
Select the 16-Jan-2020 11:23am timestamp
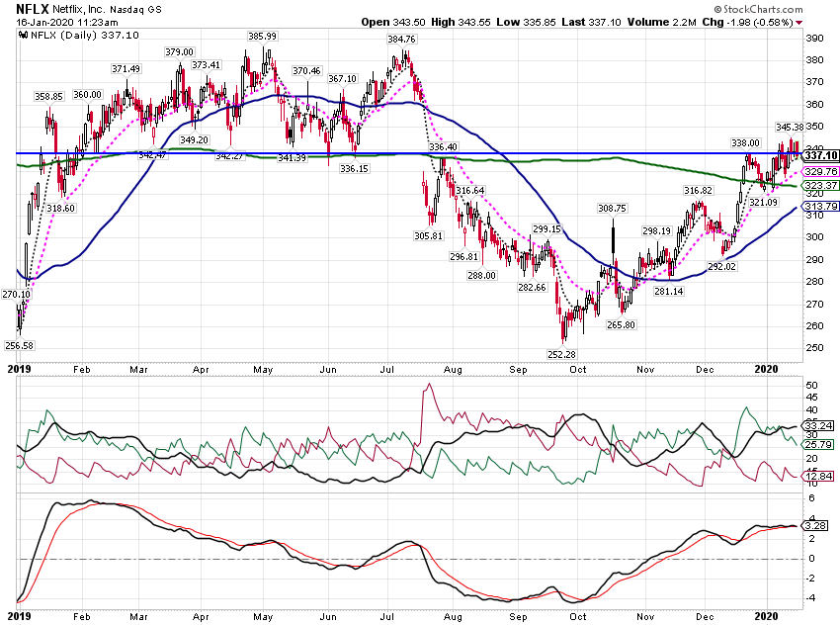[67, 23]
